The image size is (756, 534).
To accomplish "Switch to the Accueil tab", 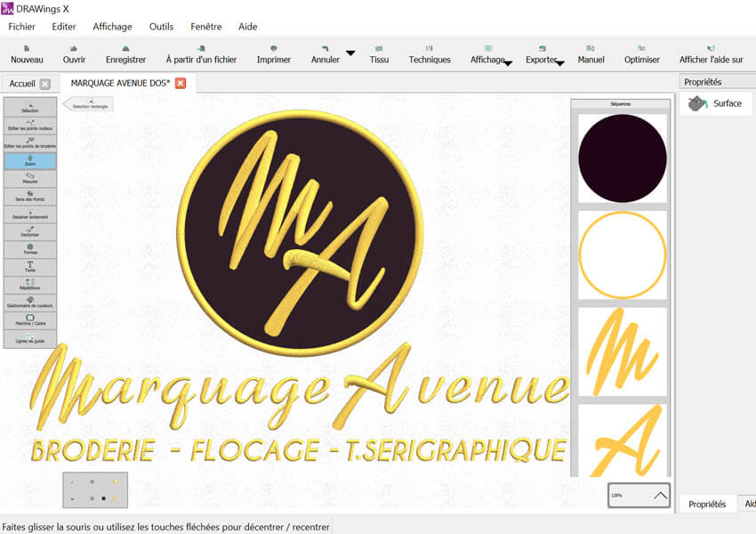I will (22, 82).
